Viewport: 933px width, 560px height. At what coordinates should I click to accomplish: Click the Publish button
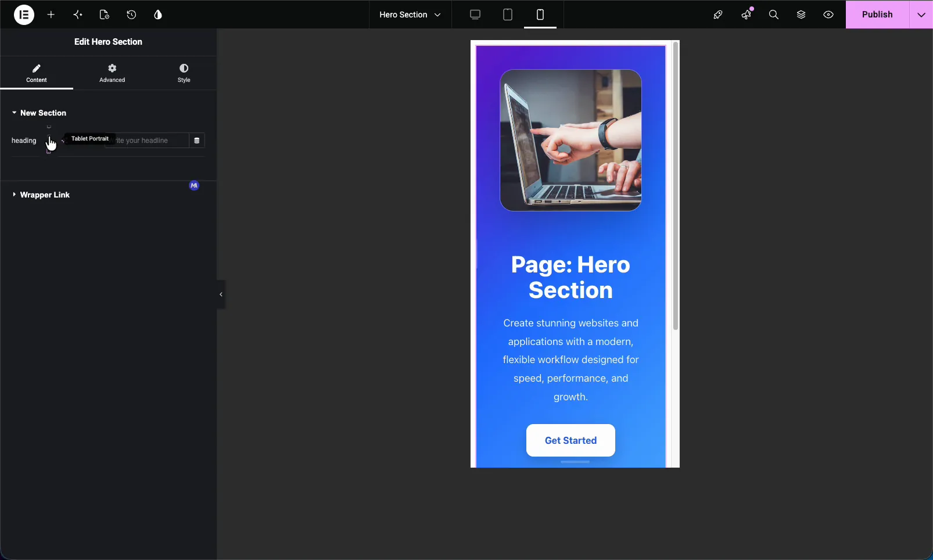click(x=877, y=15)
